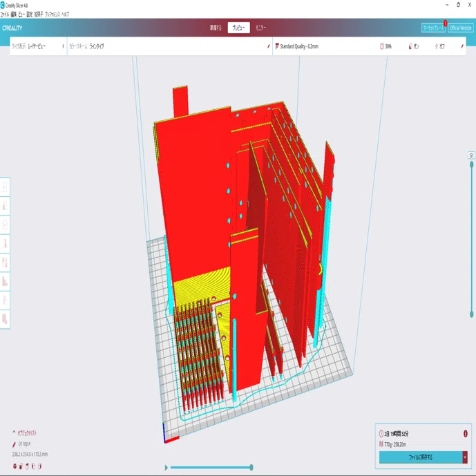Screen dimensions: 476x476
Task: Click the 30% infill value
Action: click(388, 46)
